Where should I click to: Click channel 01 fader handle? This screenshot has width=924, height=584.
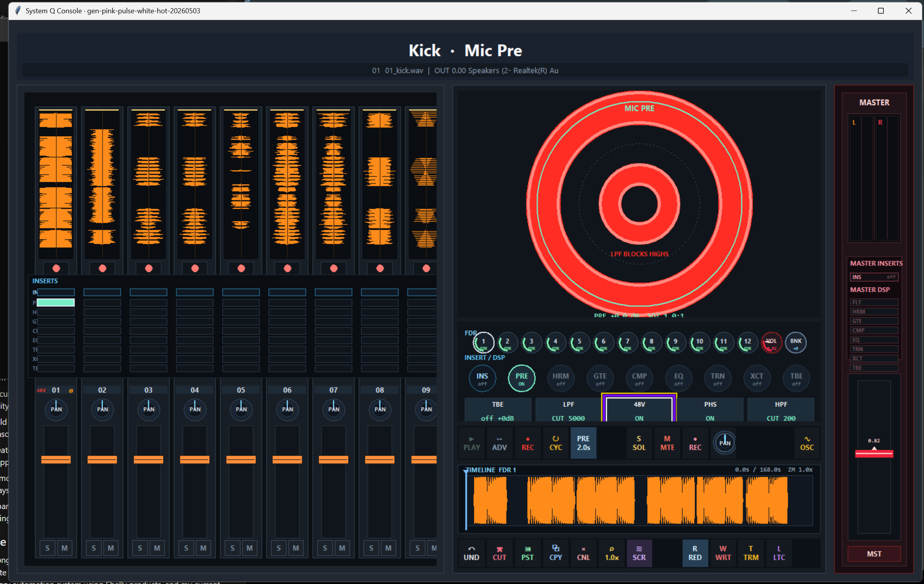[56, 460]
